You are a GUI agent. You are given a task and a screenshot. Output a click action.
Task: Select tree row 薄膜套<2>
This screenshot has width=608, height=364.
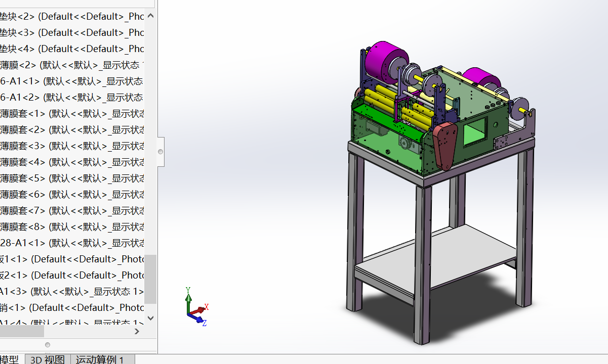tap(72, 129)
